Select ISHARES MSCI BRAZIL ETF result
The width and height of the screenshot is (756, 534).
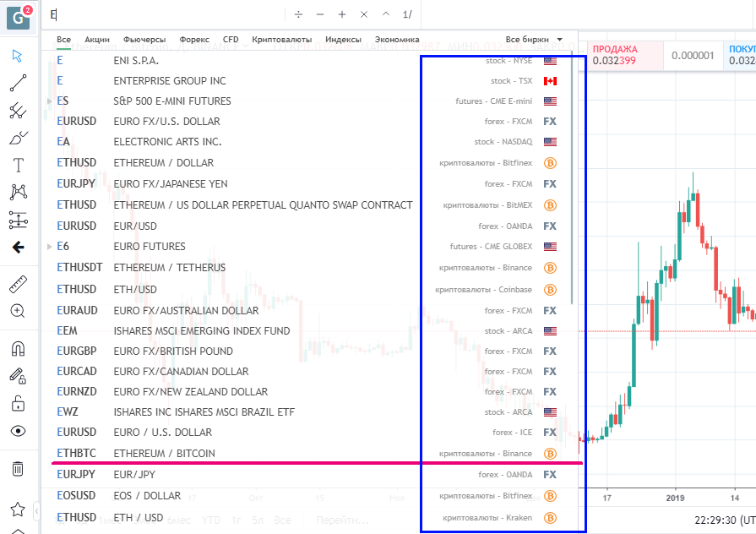(308, 412)
